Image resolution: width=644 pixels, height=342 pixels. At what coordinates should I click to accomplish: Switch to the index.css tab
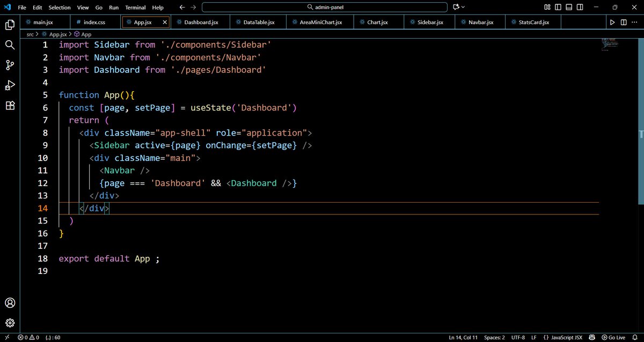coord(95,23)
